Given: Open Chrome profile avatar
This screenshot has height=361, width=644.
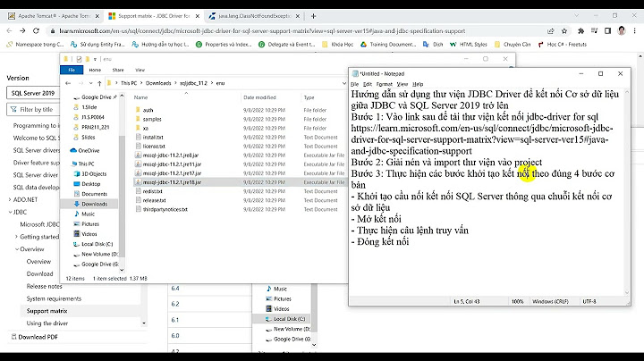Looking at the screenshot, I should pos(622,30).
